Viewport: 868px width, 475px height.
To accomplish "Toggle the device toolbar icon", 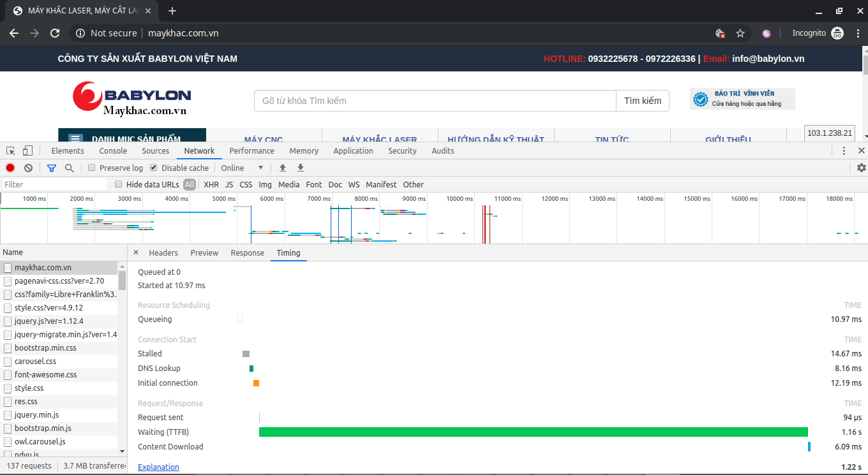I will [27, 151].
